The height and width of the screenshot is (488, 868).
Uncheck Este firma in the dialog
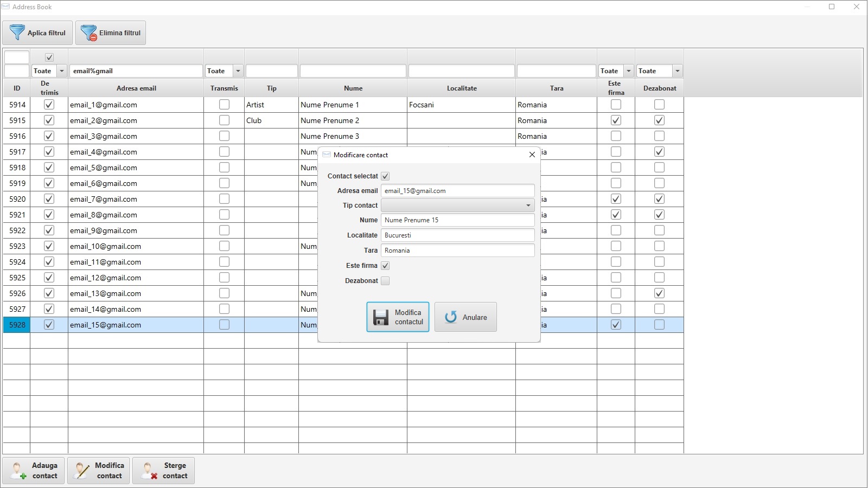[385, 266]
